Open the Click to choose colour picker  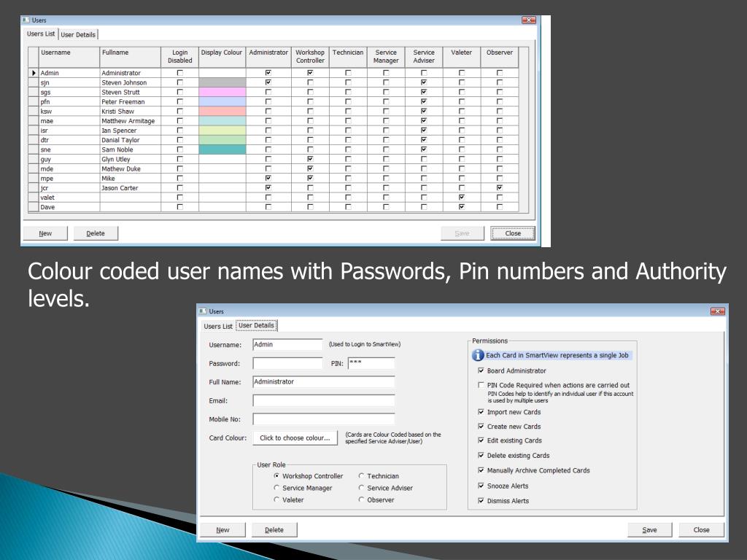coord(295,437)
